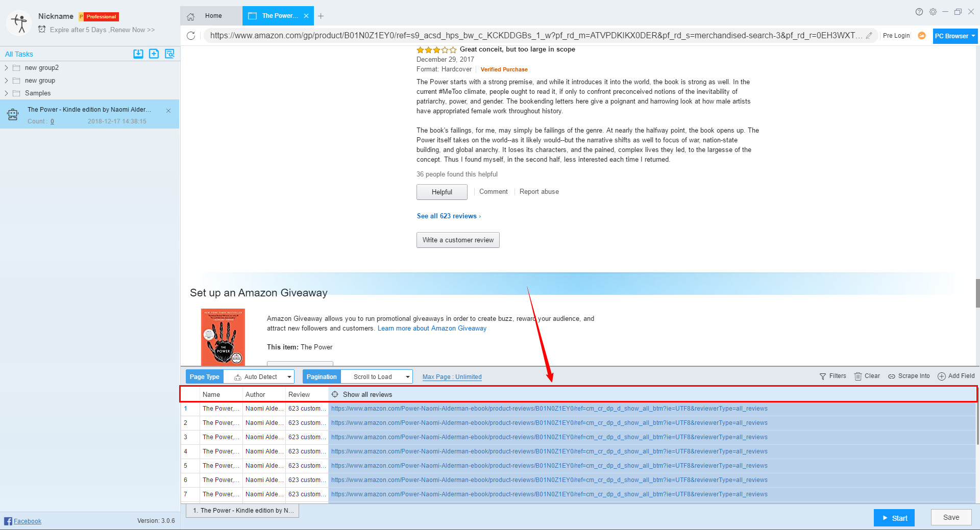Click the Filters funnel icon
Viewport: 980px width, 530px height.
823,376
